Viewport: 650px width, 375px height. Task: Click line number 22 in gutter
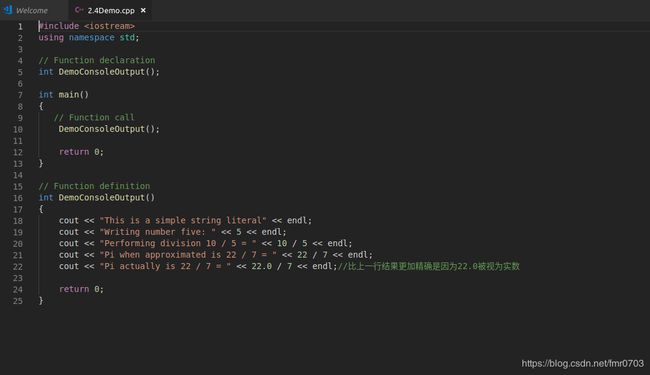click(x=18, y=267)
